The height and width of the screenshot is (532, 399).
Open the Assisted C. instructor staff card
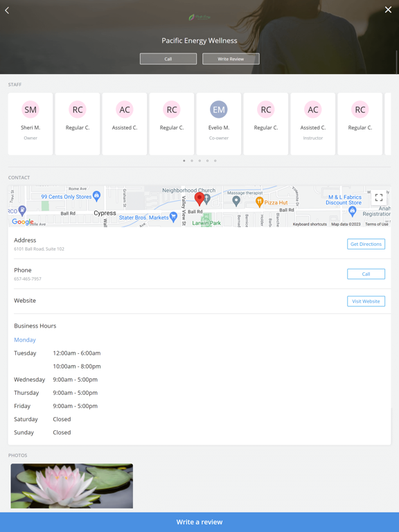[x=313, y=124]
